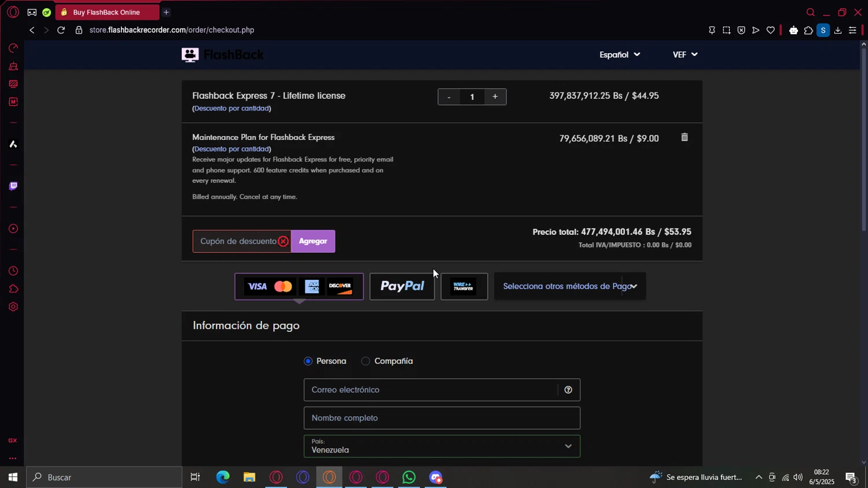Click the Agregar coupon button

[x=313, y=241]
